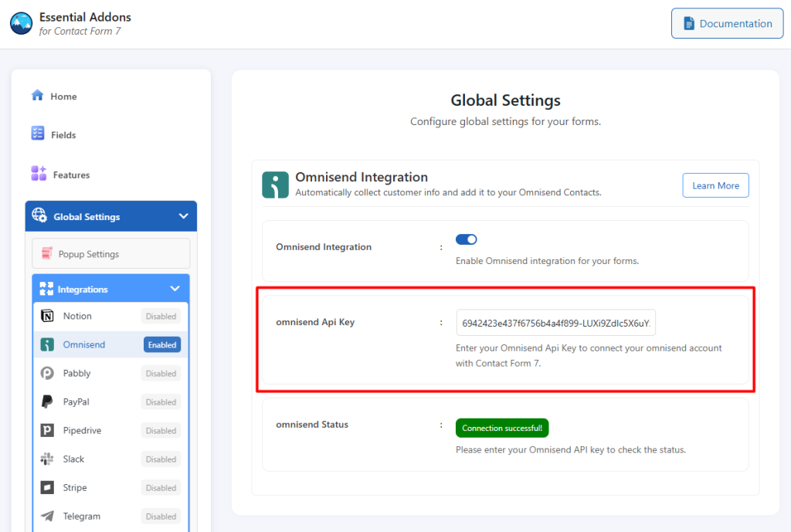Click 'Omnisend Integration' section title
This screenshot has height=532, width=791.
pyautogui.click(x=362, y=177)
